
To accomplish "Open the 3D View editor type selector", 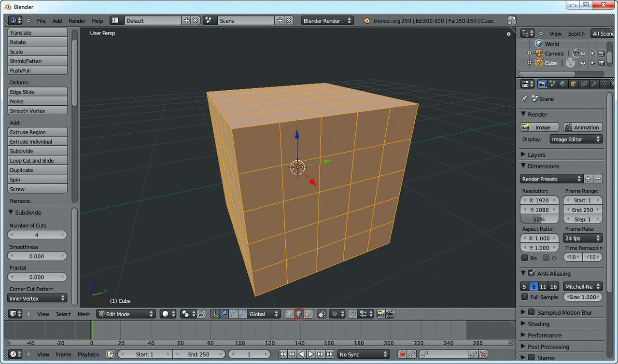I will click(15, 314).
